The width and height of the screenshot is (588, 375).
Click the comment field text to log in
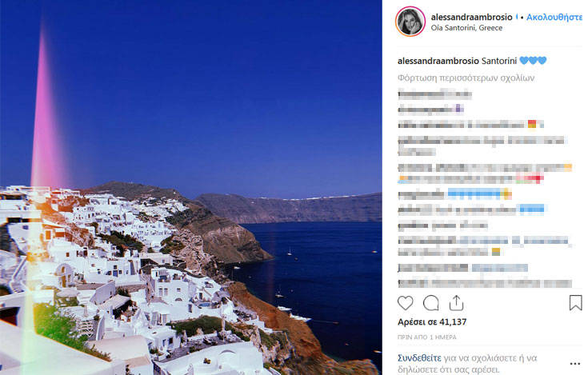pyautogui.click(x=467, y=364)
